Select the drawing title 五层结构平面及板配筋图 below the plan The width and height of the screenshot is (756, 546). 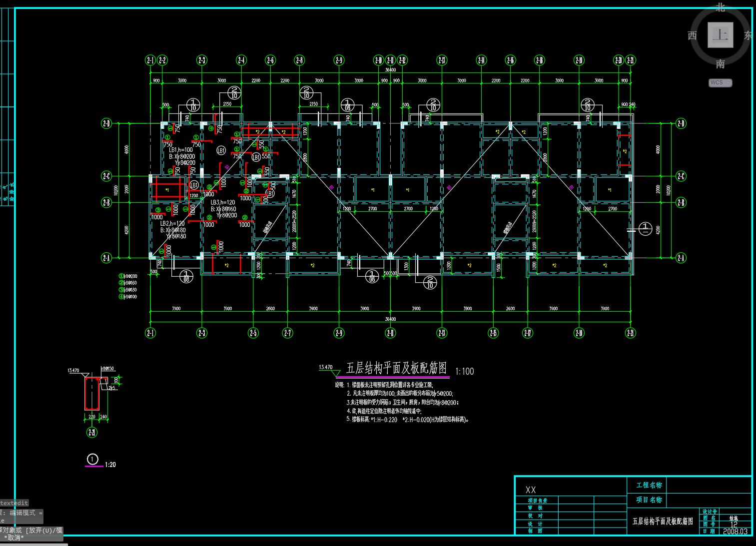pyautogui.click(x=397, y=368)
